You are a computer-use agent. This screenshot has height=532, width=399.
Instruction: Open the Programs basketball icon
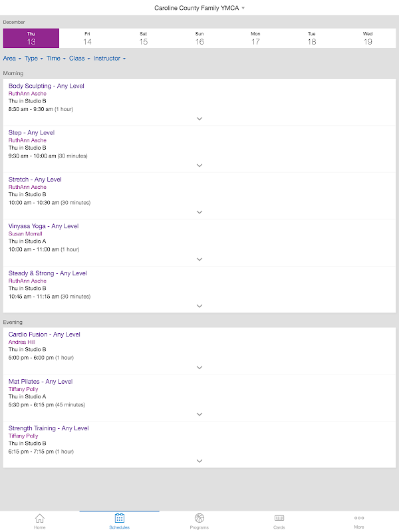click(x=199, y=519)
